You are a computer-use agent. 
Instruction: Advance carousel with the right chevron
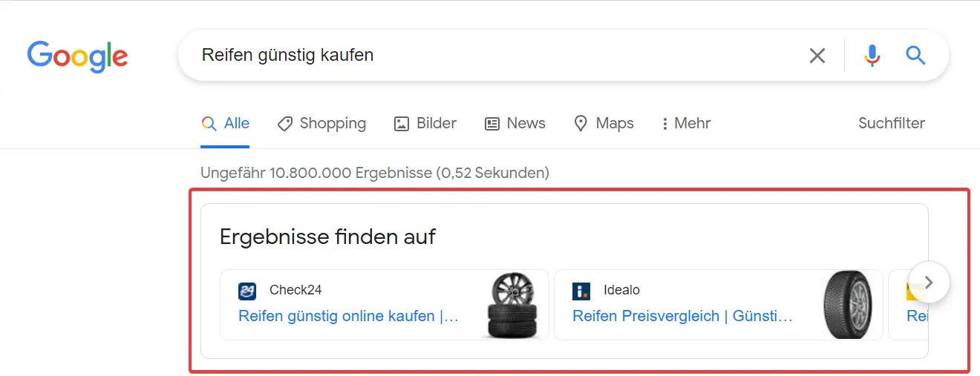click(929, 283)
